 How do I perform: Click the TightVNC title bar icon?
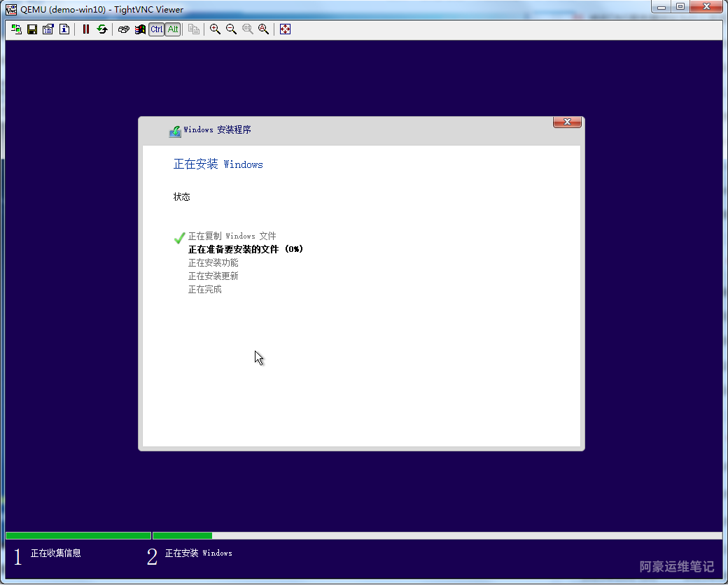tap(11, 9)
